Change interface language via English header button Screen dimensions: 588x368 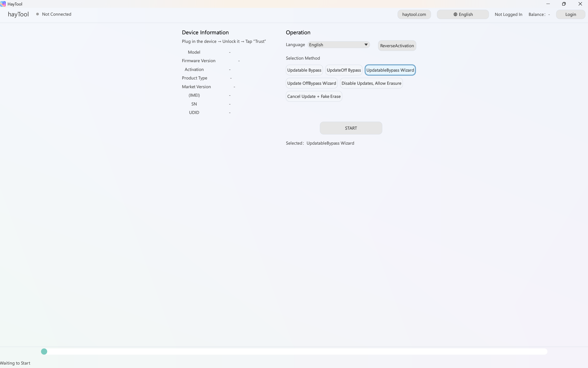pyautogui.click(x=462, y=14)
